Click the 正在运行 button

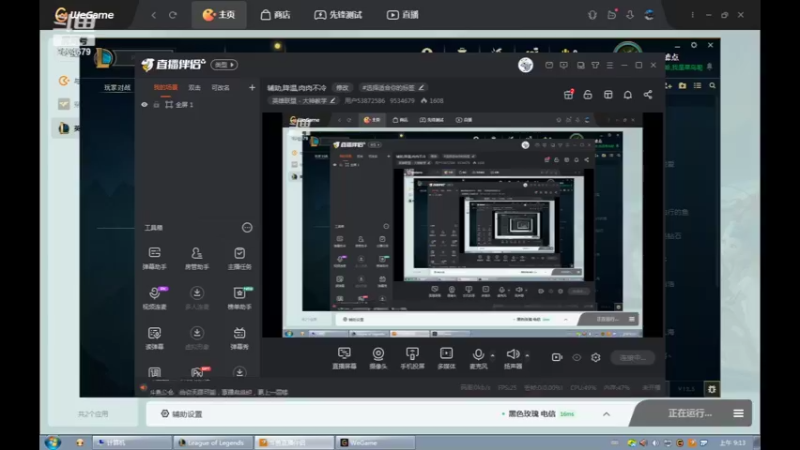point(690,413)
